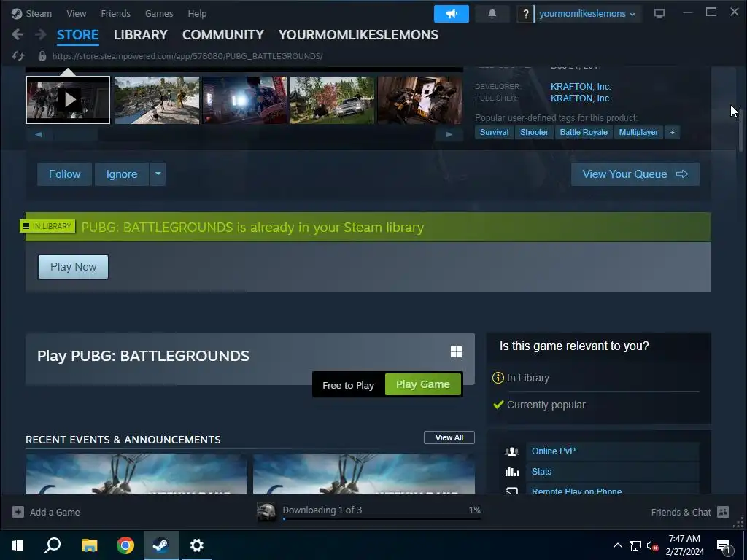747x560 pixels.
Task: Click the Follow button
Action: tap(64, 174)
